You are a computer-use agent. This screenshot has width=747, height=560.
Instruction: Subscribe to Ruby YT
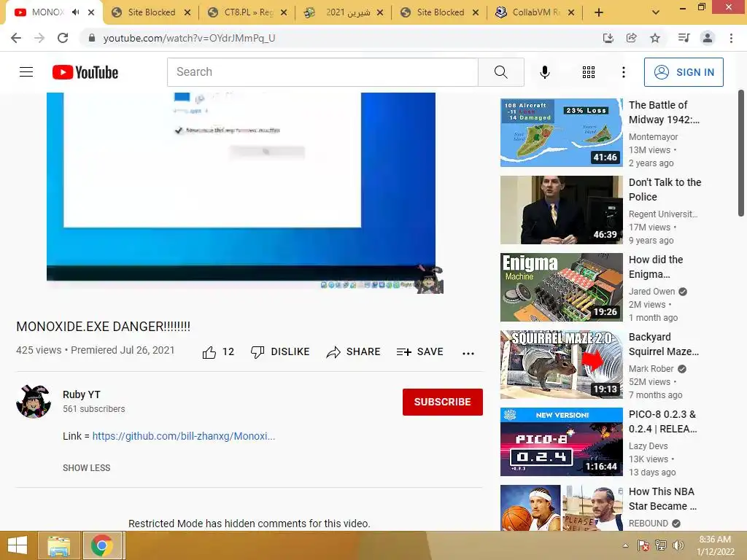coord(443,402)
